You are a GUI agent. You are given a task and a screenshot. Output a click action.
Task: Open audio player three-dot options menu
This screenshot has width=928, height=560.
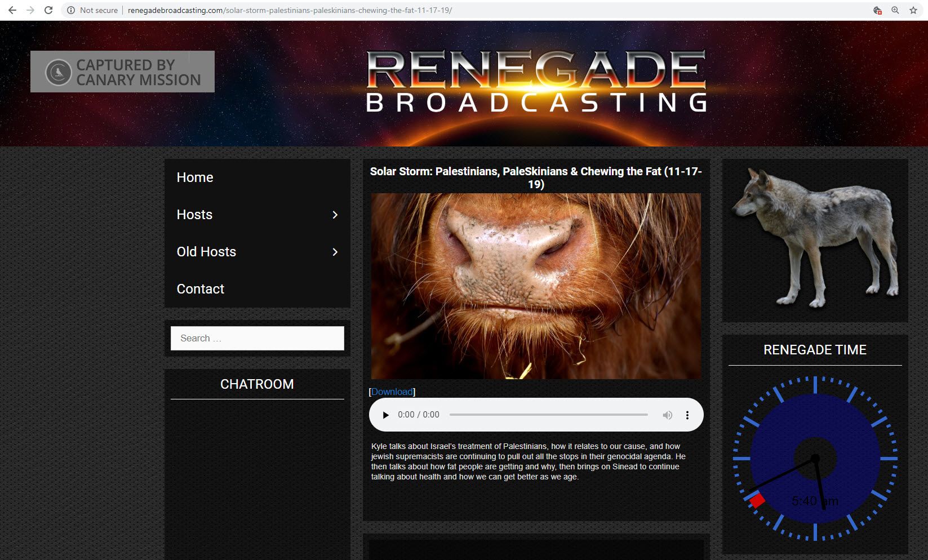pos(687,415)
